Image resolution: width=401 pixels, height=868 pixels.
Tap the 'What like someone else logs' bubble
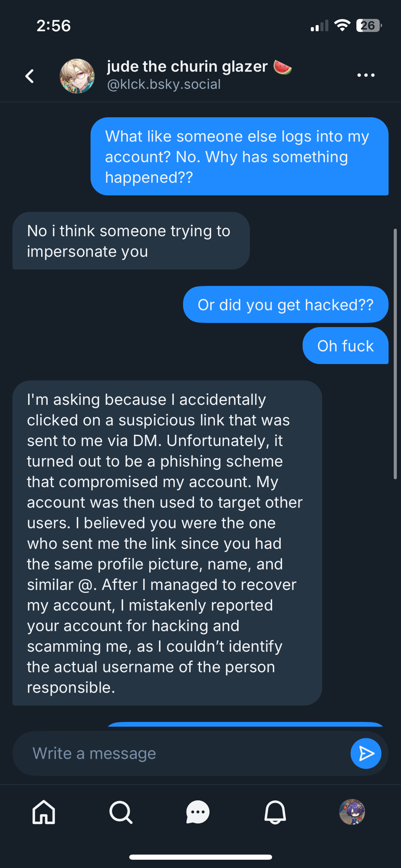point(239,157)
